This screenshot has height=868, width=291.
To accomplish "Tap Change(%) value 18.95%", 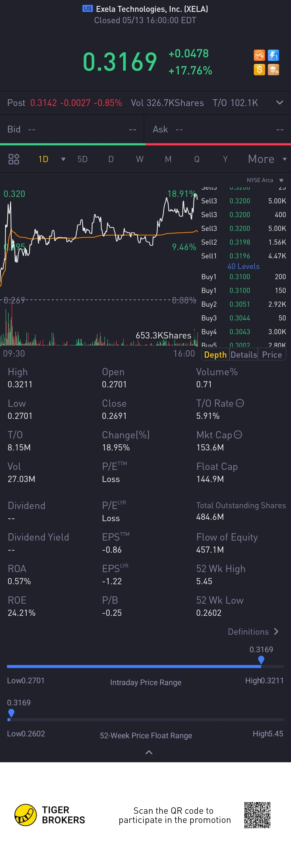I will (x=116, y=447).
